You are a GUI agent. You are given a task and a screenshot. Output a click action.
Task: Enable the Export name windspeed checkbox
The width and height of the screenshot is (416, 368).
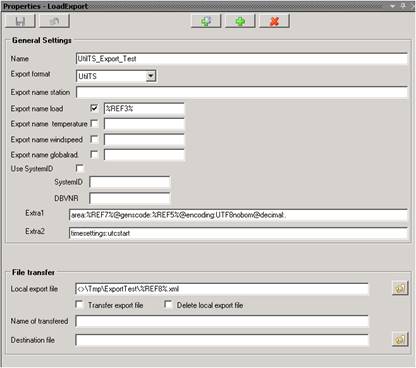[94, 139]
